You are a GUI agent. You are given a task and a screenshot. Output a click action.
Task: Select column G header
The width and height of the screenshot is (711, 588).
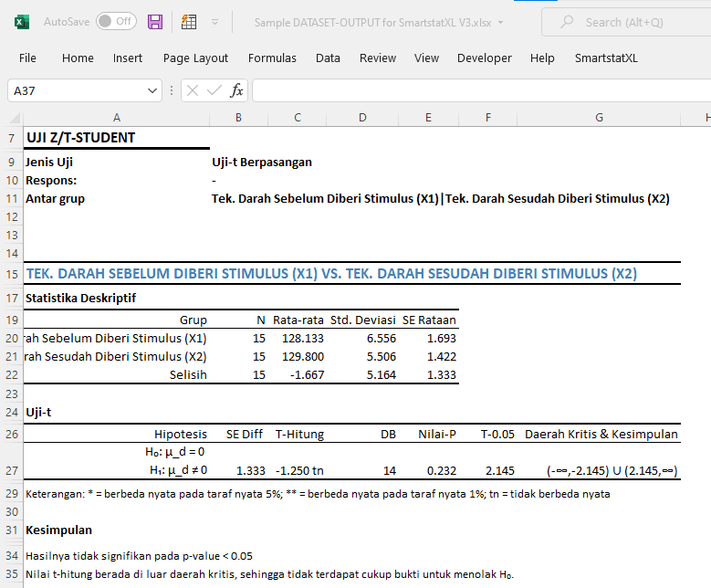point(598,117)
